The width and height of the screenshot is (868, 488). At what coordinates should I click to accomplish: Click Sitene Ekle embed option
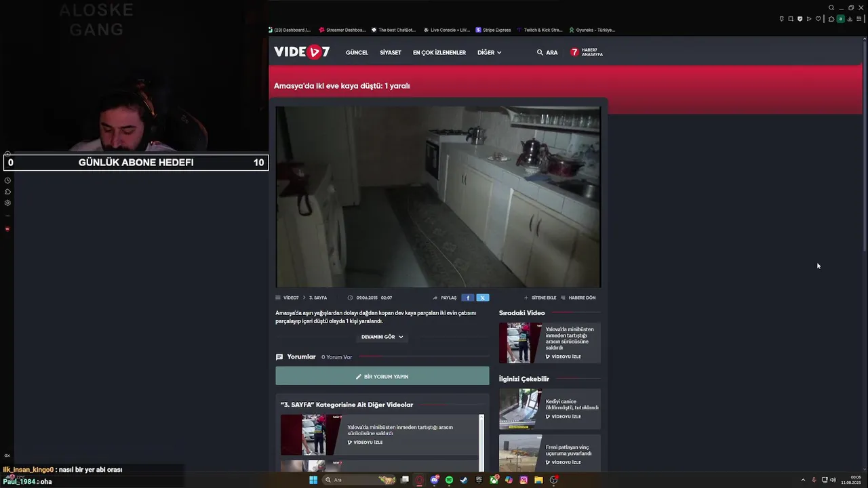pyautogui.click(x=540, y=298)
